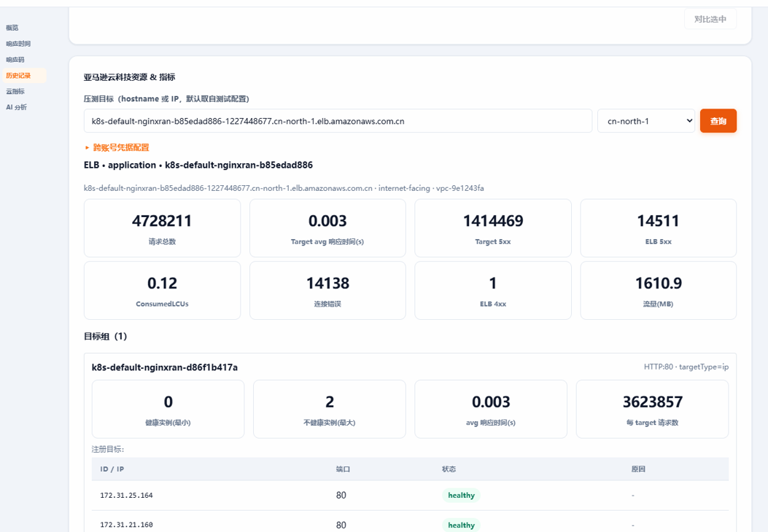This screenshot has height=532, width=768.
Task: Click the orange 查询 button
Action: (718, 121)
